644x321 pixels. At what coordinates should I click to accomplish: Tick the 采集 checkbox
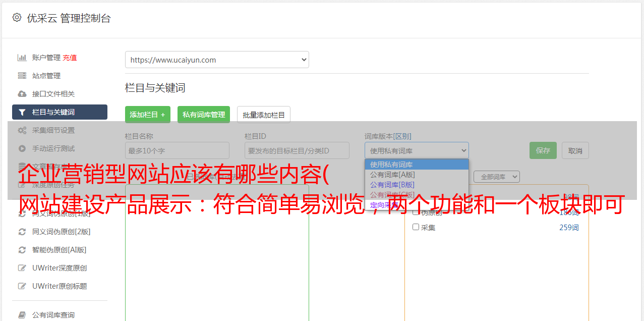(416, 227)
